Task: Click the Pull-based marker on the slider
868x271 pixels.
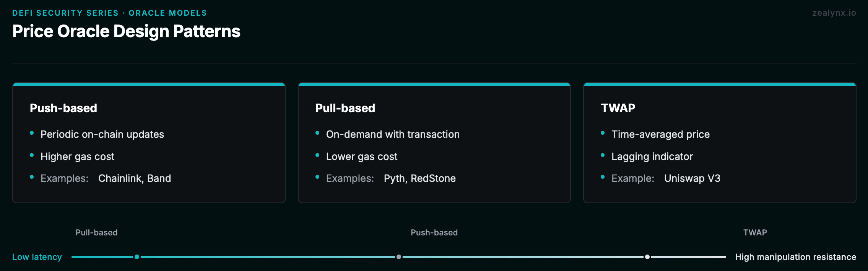Action: tap(137, 257)
